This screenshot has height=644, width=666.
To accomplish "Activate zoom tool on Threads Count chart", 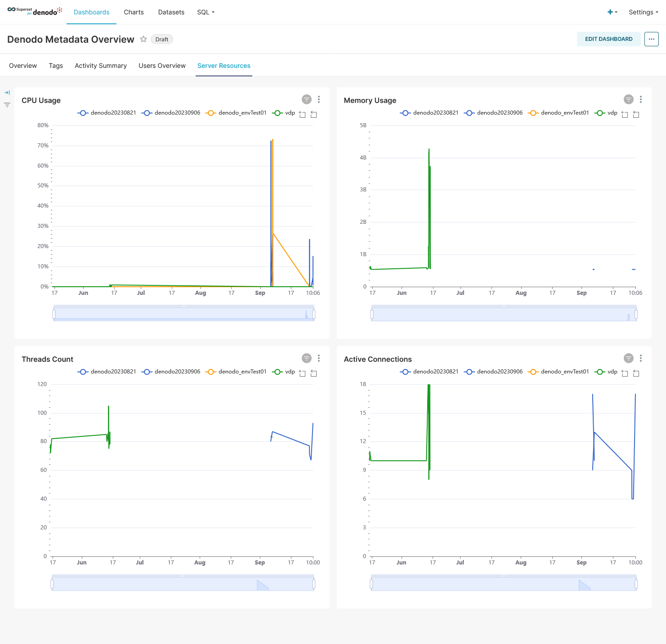I will coord(302,373).
